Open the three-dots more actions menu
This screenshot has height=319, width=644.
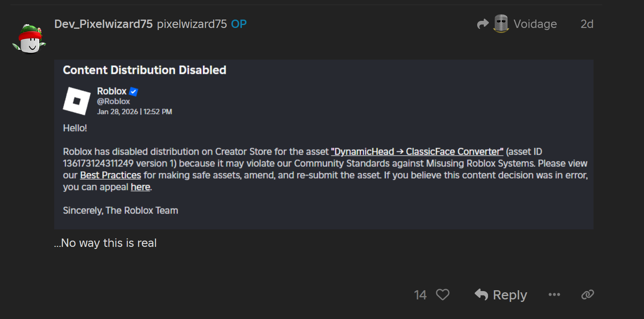click(554, 295)
